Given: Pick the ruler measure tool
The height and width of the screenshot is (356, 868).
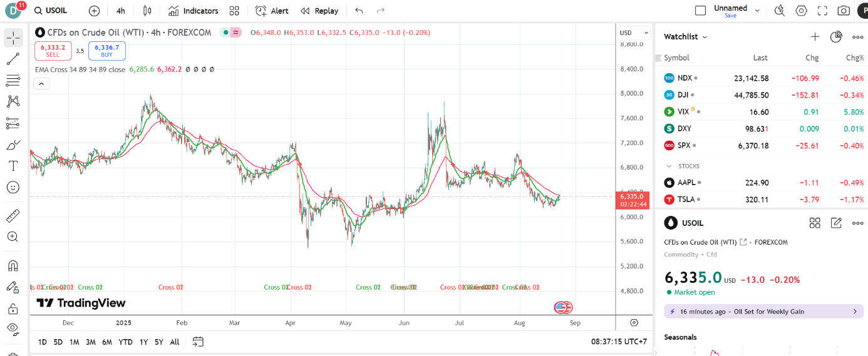Looking at the screenshot, I should (13, 216).
